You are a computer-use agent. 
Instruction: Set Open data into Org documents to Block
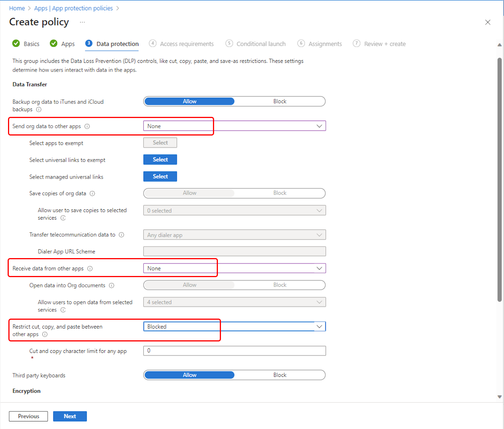[x=280, y=285]
